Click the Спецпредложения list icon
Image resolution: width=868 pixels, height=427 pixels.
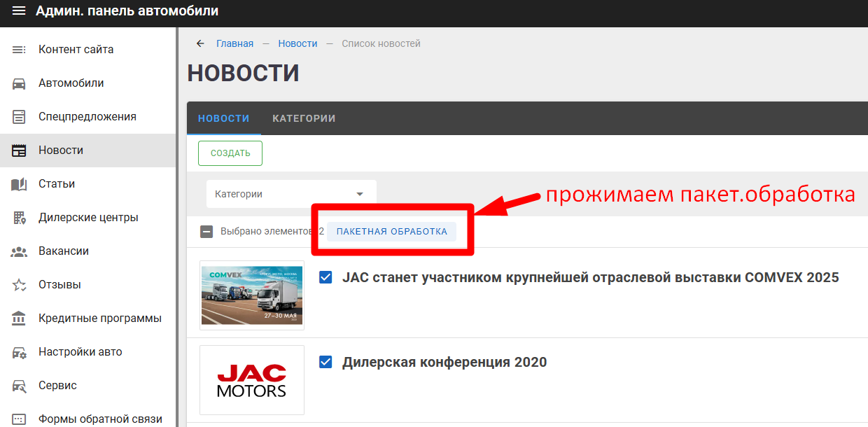19,117
